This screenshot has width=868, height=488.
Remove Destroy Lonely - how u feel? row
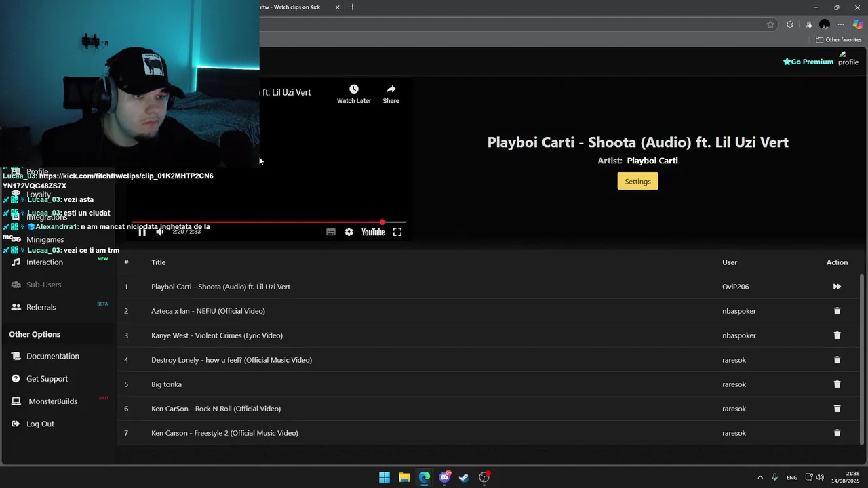click(837, 360)
